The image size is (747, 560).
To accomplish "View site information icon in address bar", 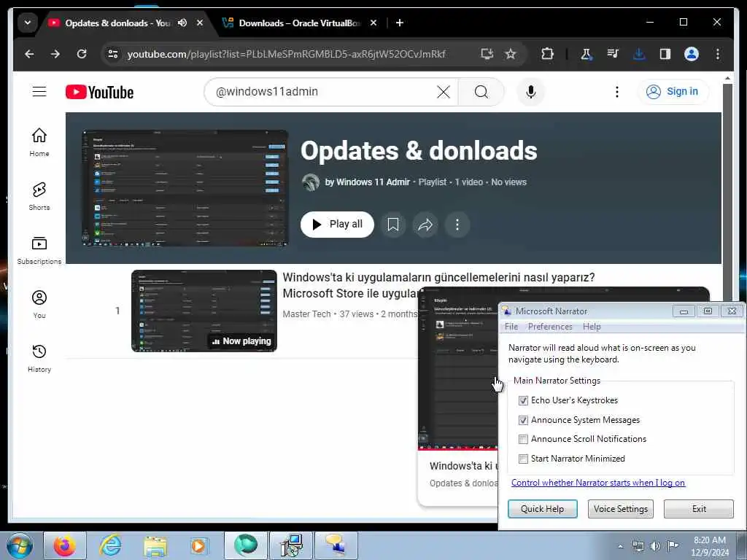I will [x=113, y=54].
